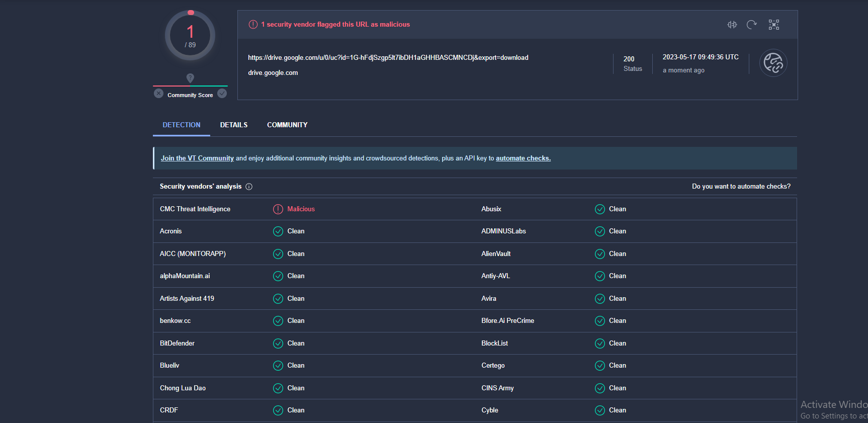Click the Clean verdict text for BlockList
The image size is (868, 423).
click(618, 344)
